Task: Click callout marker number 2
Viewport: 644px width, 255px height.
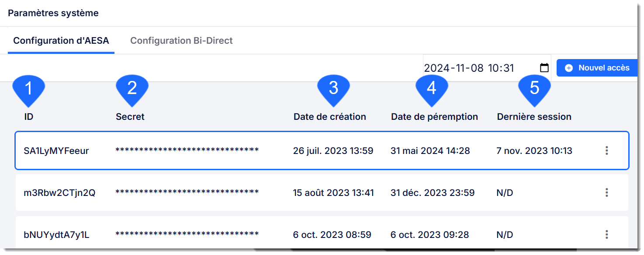Action: tap(132, 90)
